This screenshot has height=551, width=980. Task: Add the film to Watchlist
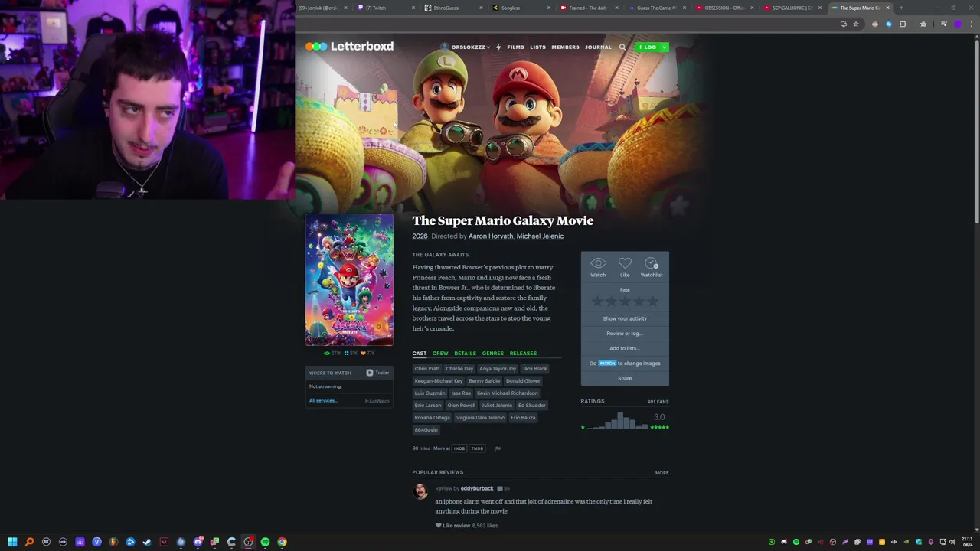pos(652,267)
